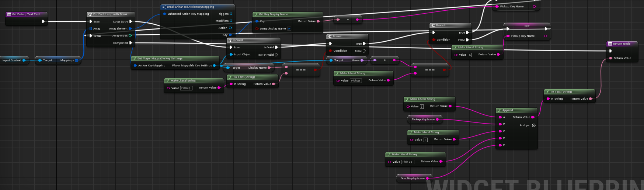Click the Modifiers array pin on Break node
The height and width of the screenshot is (190, 644).
[231, 21]
